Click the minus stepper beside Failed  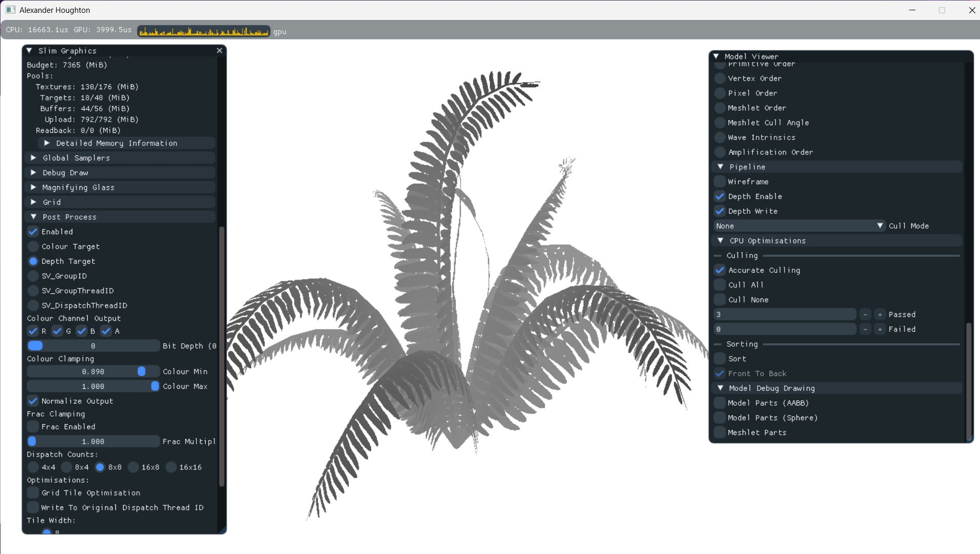tap(865, 329)
